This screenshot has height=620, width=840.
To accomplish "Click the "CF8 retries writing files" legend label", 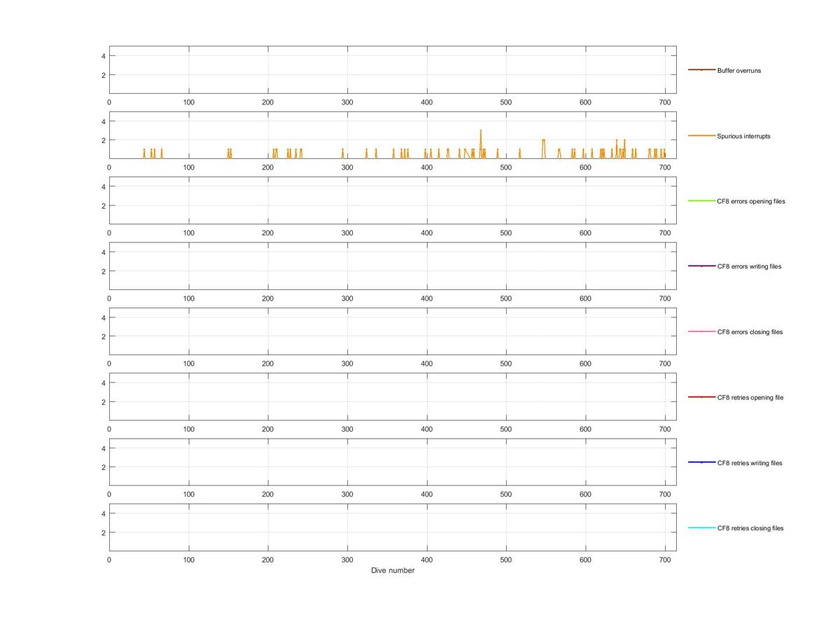I will [750, 463].
